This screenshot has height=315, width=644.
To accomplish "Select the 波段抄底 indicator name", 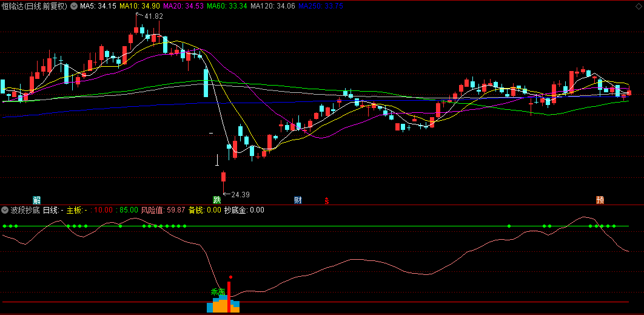I will click(x=25, y=210).
